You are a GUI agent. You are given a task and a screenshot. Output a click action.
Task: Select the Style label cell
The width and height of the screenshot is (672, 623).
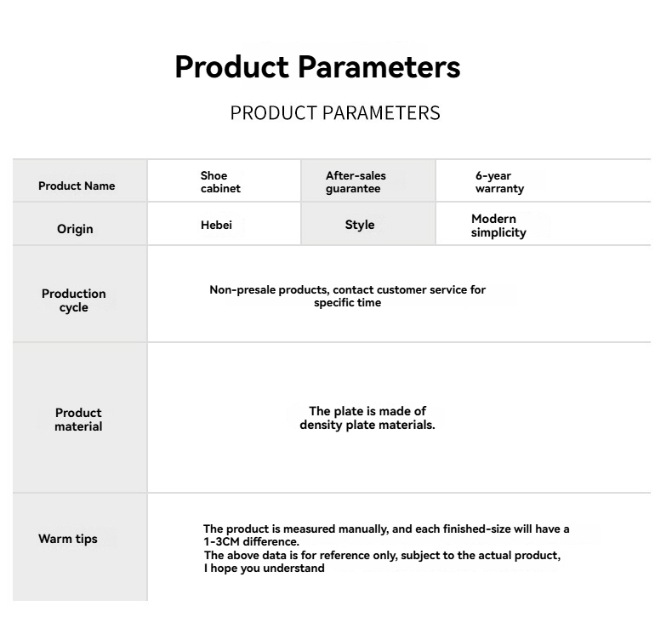[360, 225]
